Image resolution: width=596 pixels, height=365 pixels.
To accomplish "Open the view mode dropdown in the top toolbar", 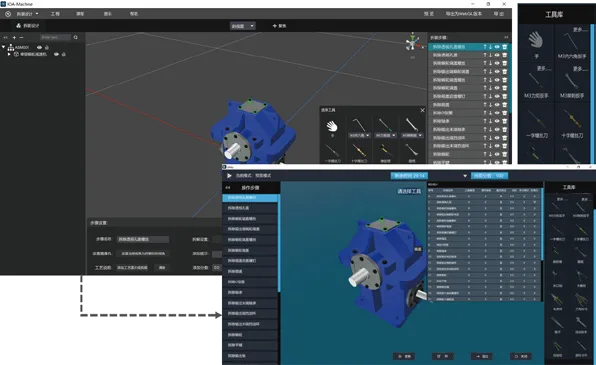I will tap(243, 26).
